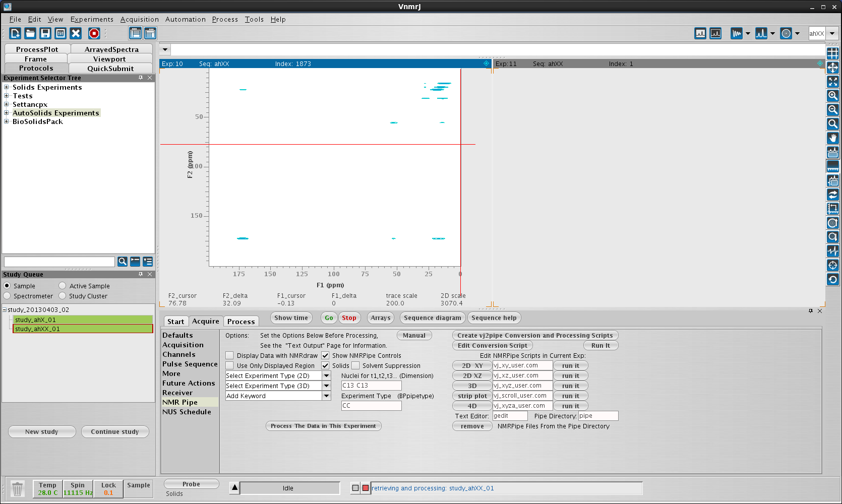Expand the Solids Experiments tree node
842x504 pixels.
(7, 87)
